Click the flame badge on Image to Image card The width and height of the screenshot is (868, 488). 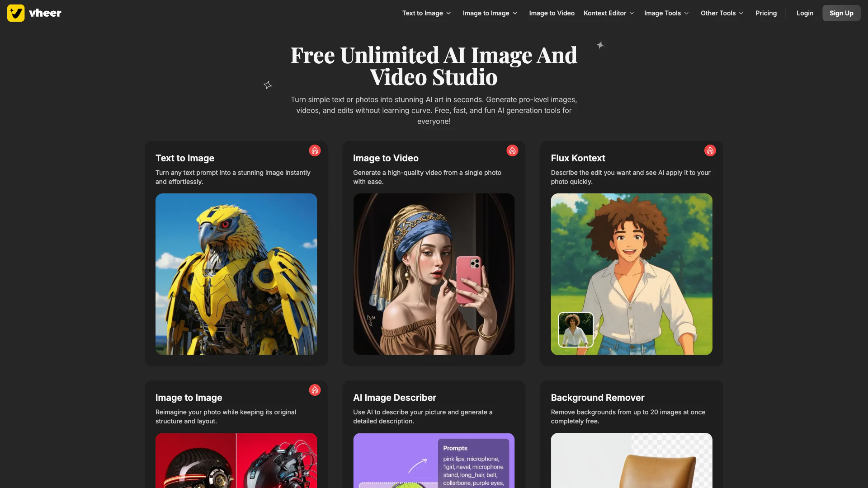click(x=315, y=390)
